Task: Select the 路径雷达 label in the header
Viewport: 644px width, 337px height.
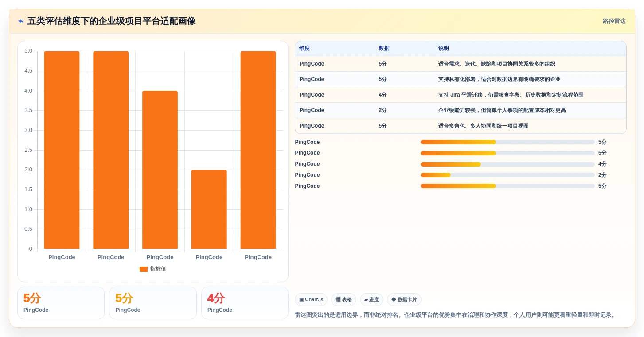Action: pyautogui.click(x=614, y=21)
